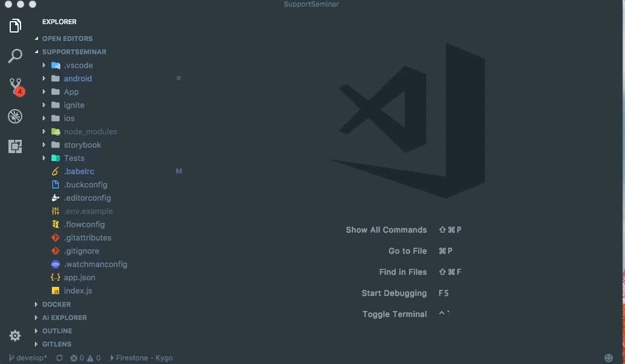Screen dimensions: 625x364
Task: Click the .gitattributes git icon
Action: click(x=56, y=238)
